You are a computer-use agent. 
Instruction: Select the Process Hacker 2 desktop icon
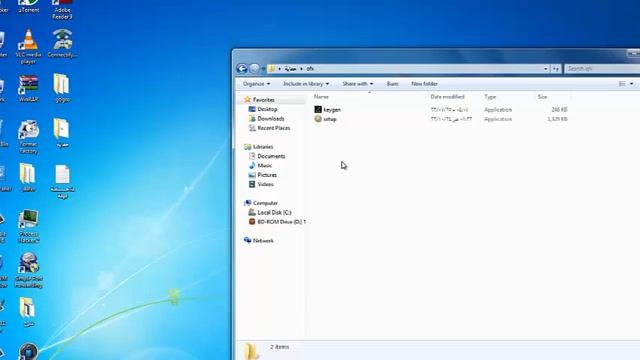29,227
